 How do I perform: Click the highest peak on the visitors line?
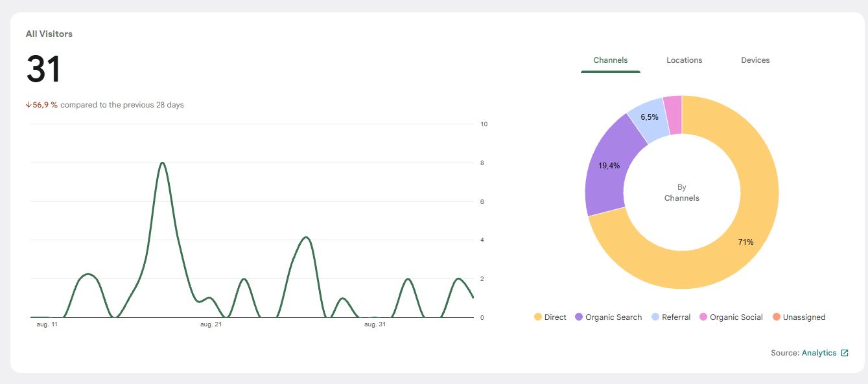(x=162, y=163)
